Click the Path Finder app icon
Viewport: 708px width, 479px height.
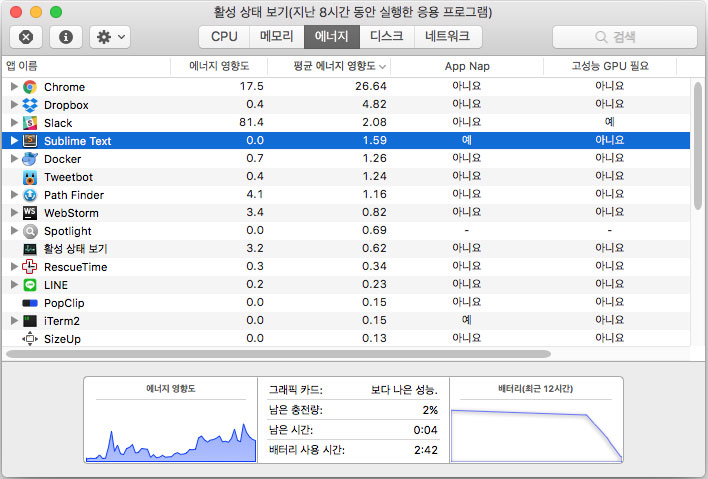pyautogui.click(x=30, y=195)
